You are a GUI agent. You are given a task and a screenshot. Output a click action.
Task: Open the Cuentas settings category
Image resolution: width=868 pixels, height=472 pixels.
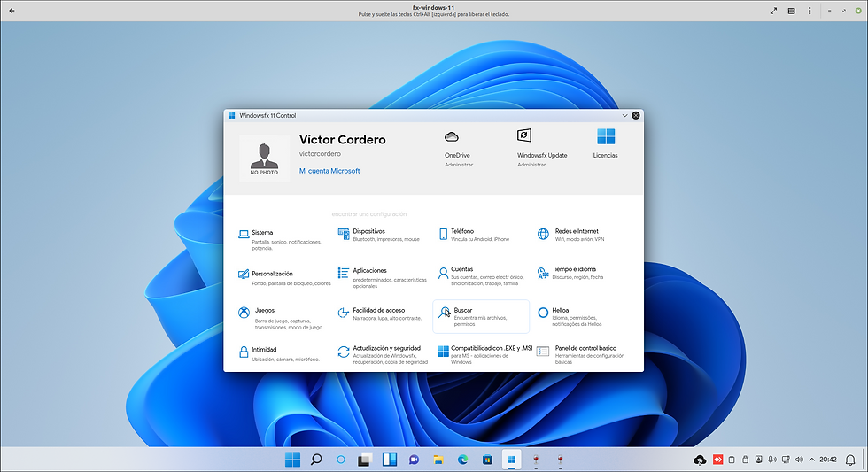461,269
